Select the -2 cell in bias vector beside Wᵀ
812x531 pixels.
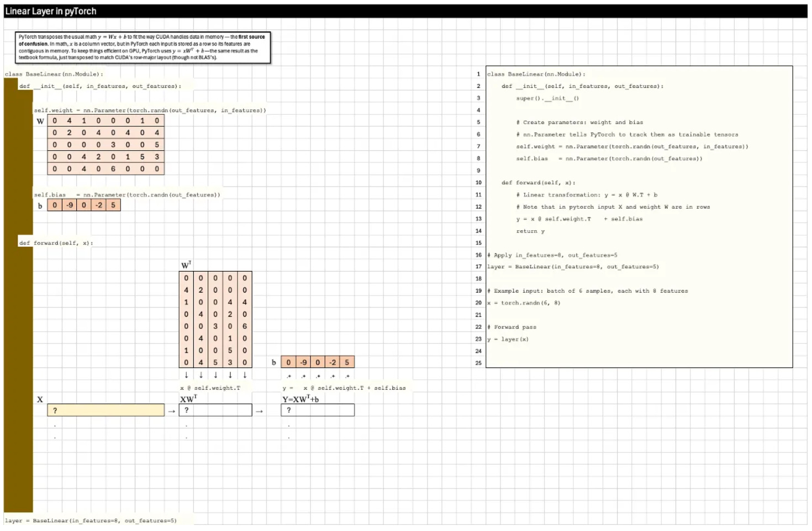click(333, 362)
